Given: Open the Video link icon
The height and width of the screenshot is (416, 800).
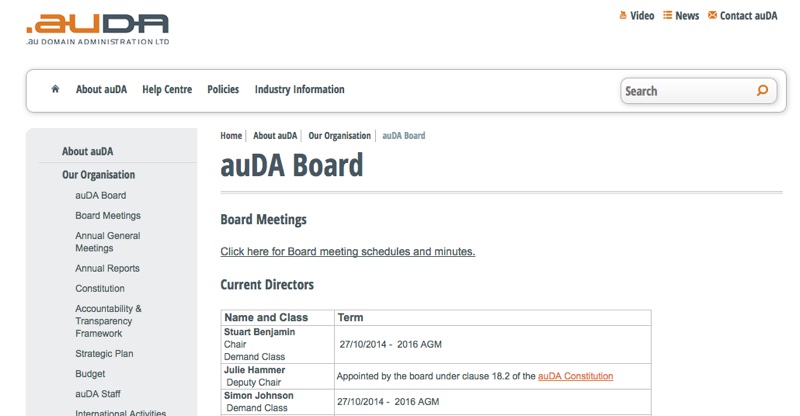Looking at the screenshot, I should [x=623, y=15].
